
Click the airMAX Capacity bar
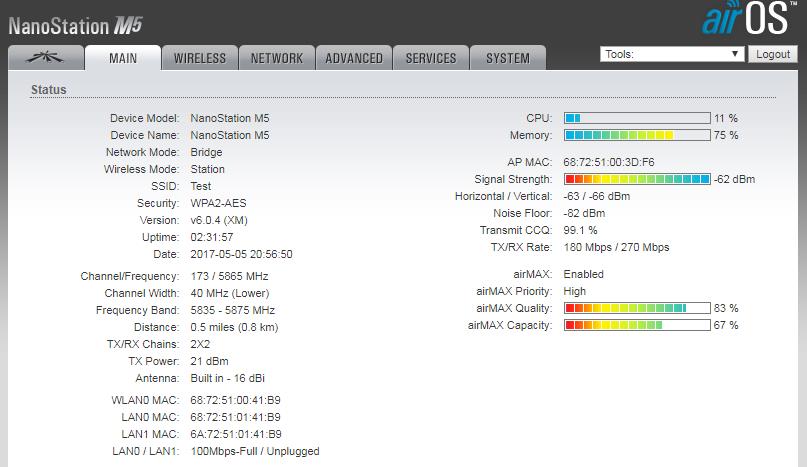tap(637, 325)
